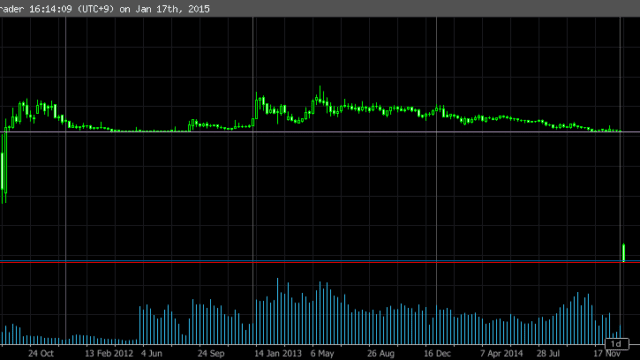
Task: Click the "Jan 17th, 2015" header date
Action: (x=173, y=9)
